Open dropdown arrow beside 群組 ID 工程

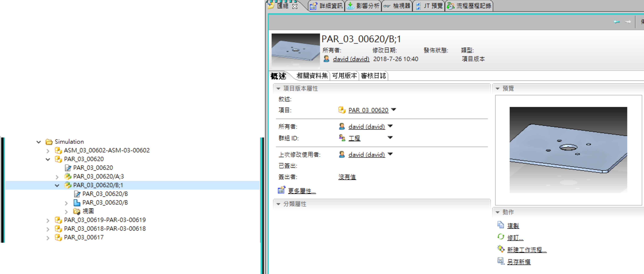tap(390, 137)
